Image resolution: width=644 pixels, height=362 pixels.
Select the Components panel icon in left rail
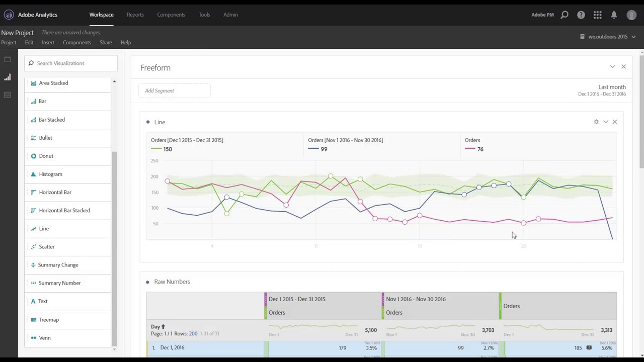pyautogui.click(x=8, y=95)
